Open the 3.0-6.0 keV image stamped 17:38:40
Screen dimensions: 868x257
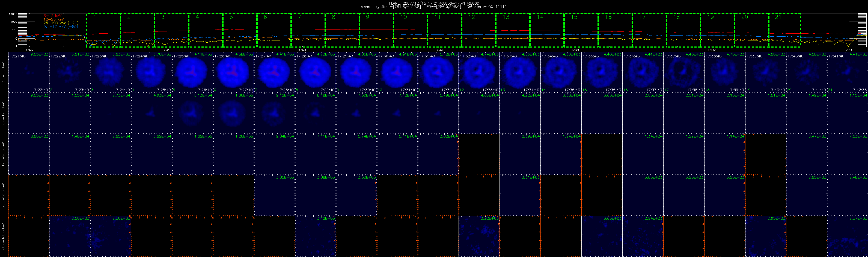click(725, 72)
